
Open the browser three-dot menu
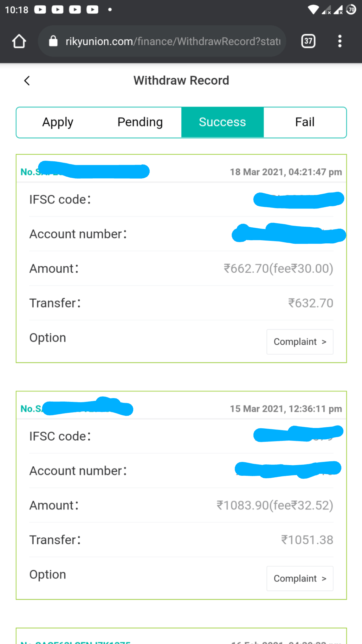(340, 41)
